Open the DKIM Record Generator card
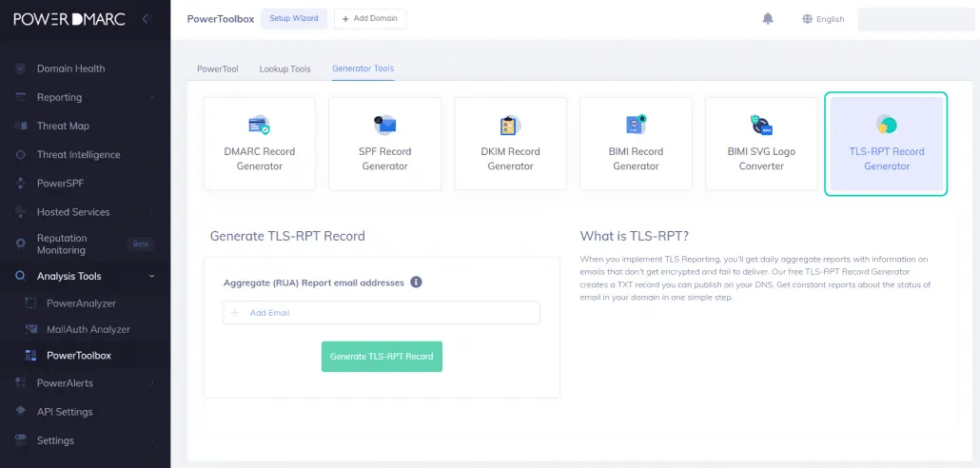Viewport: 980px width, 468px height. pyautogui.click(x=510, y=144)
